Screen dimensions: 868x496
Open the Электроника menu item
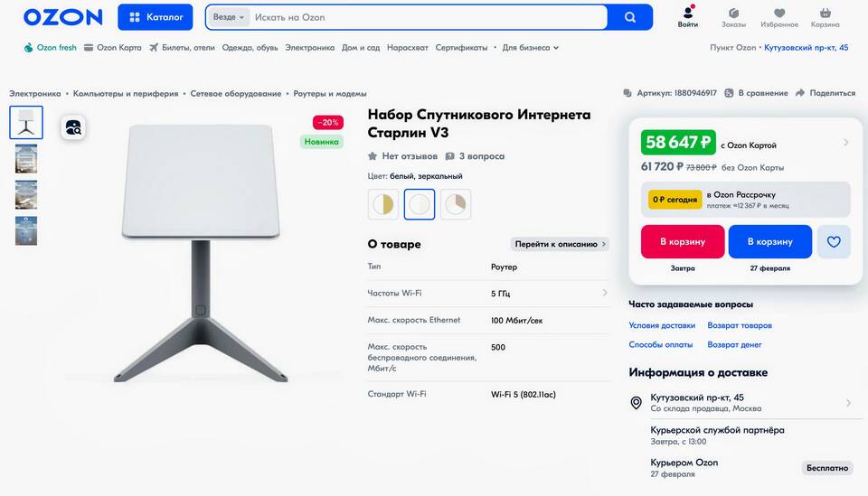pos(309,48)
